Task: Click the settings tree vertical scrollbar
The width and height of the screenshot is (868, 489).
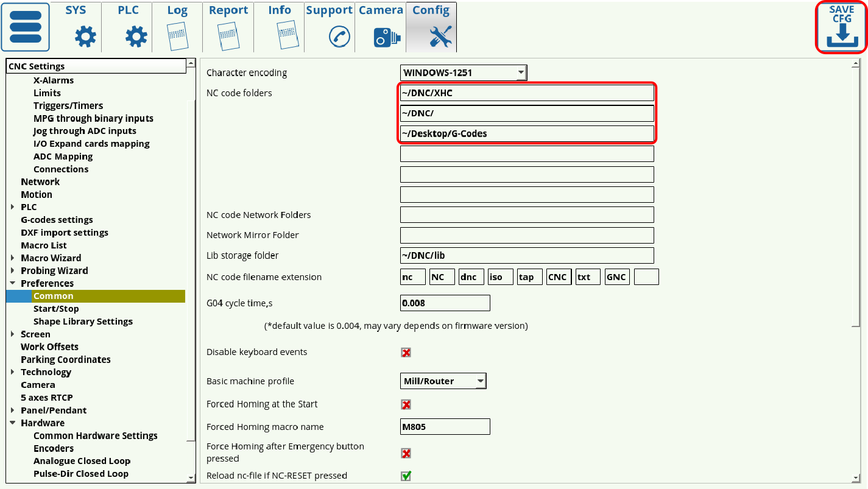Action: pyautogui.click(x=191, y=268)
